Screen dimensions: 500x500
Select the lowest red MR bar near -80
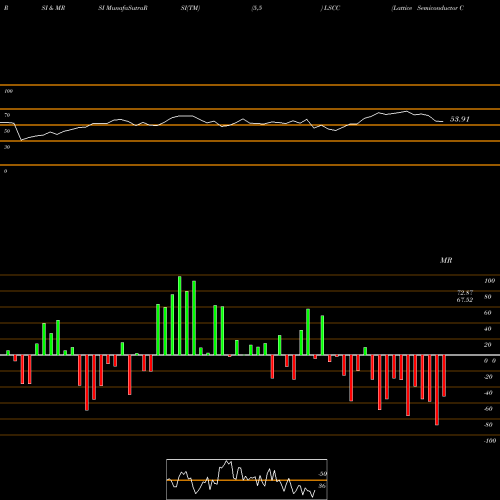pos(437,390)
